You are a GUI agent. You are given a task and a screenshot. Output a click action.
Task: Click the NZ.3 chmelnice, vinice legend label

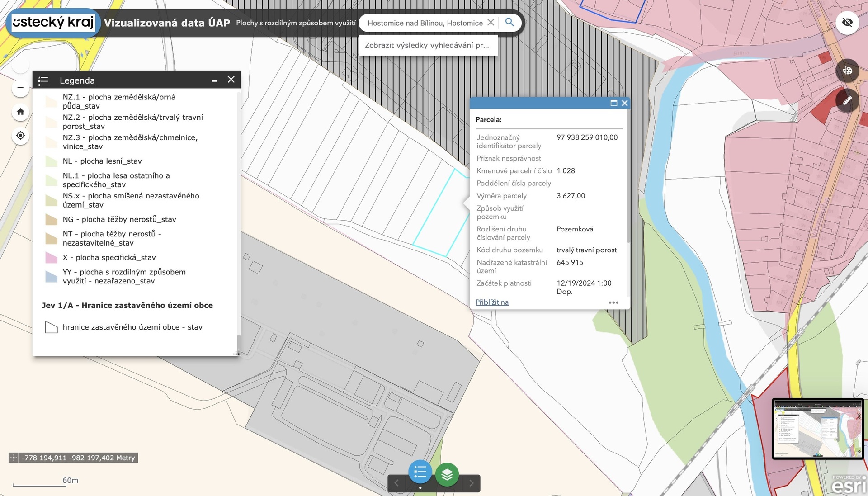coord(130,142)
